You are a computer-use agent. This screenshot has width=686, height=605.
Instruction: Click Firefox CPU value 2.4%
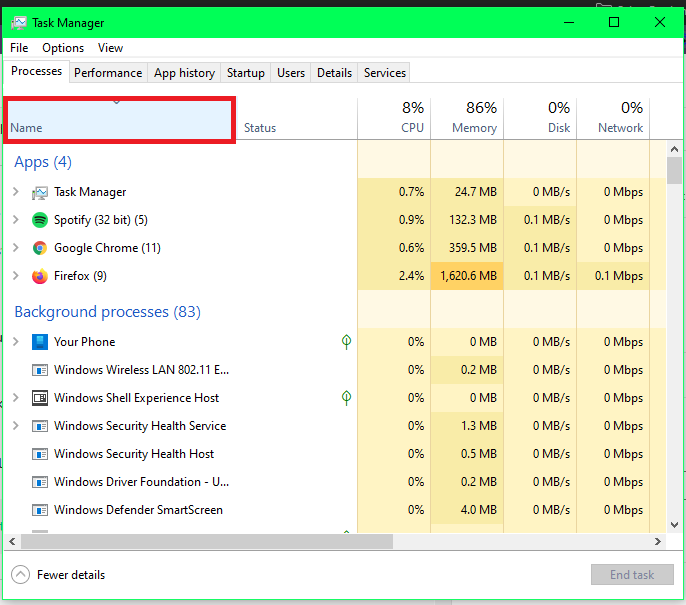(411, 276)
